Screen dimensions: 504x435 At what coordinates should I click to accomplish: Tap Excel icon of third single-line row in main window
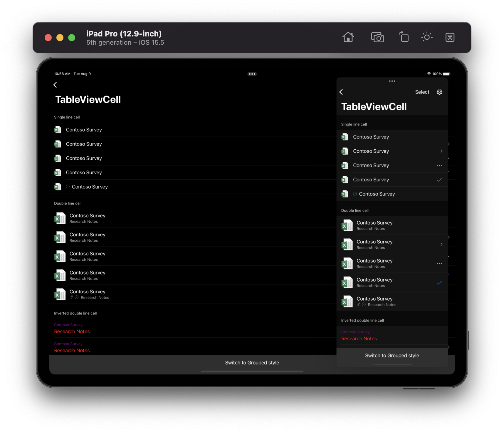pyautogui.click(x=58, y=158)
